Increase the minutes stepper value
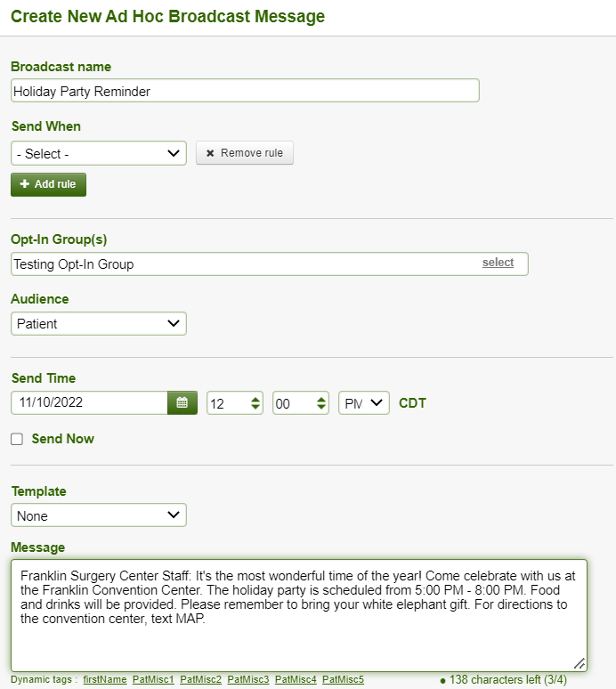616x689 pixels. point(321,399)
